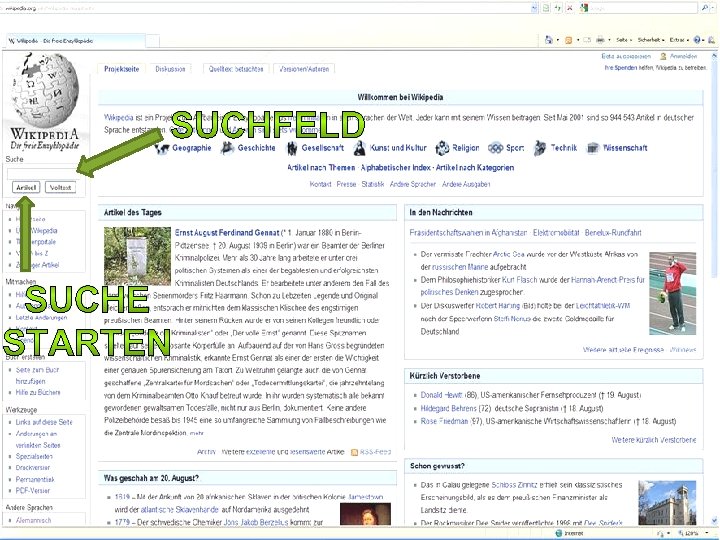The width and height of the screenshot is (720, 540).
Task: Click the Artikel search button
Action: pyautogui.click(x=26, y=187)
